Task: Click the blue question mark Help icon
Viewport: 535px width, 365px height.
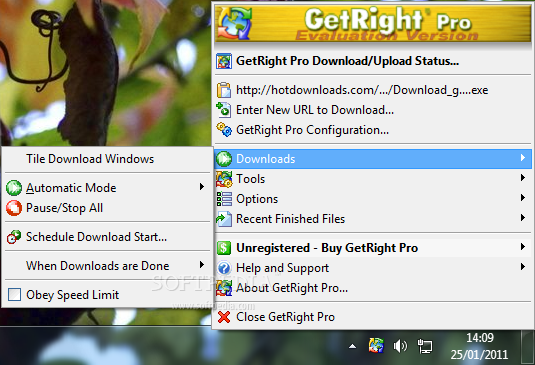Action: [x=224, y=268]
